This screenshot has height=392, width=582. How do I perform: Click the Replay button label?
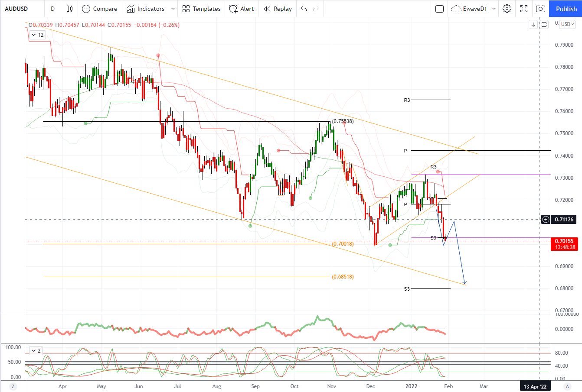pyautogui.click(x=283, y=9)
